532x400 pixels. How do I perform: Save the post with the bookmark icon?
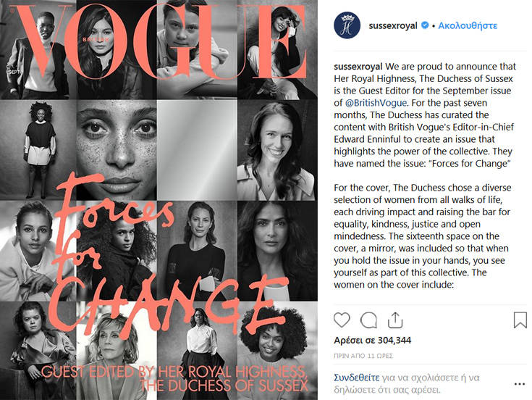coord(520,320)
